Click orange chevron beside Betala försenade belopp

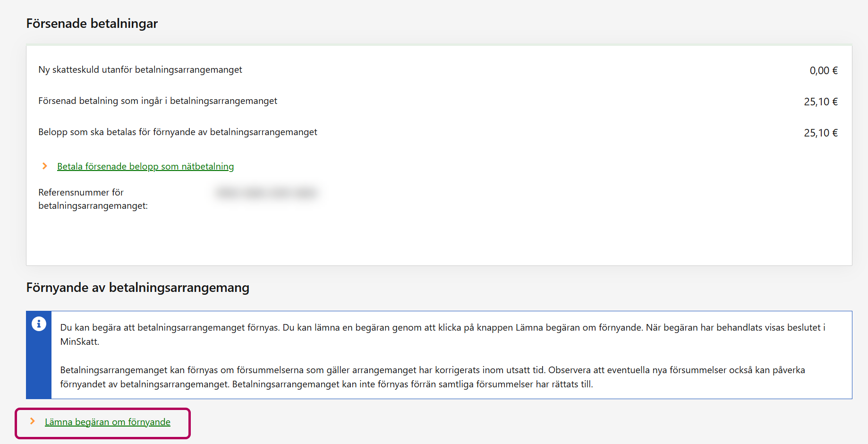click(x=45, y=166)
